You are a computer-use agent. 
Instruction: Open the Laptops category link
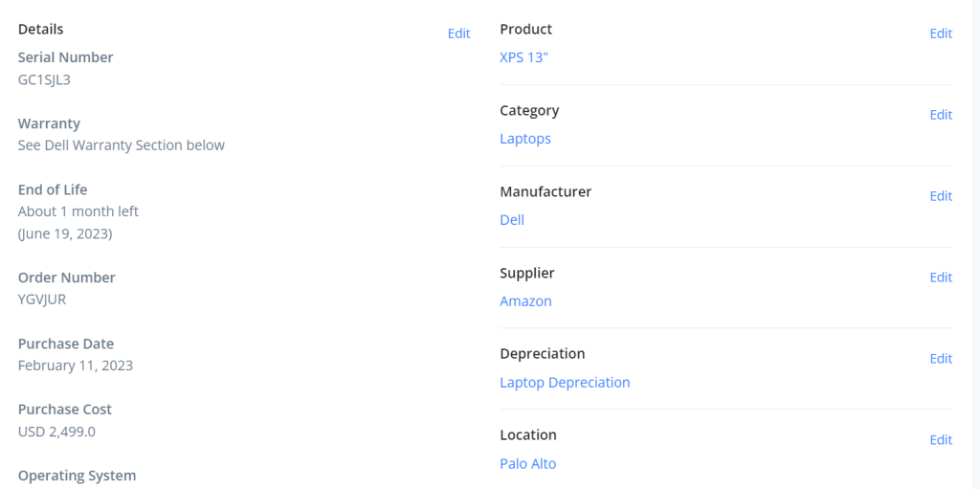(525, 139)
